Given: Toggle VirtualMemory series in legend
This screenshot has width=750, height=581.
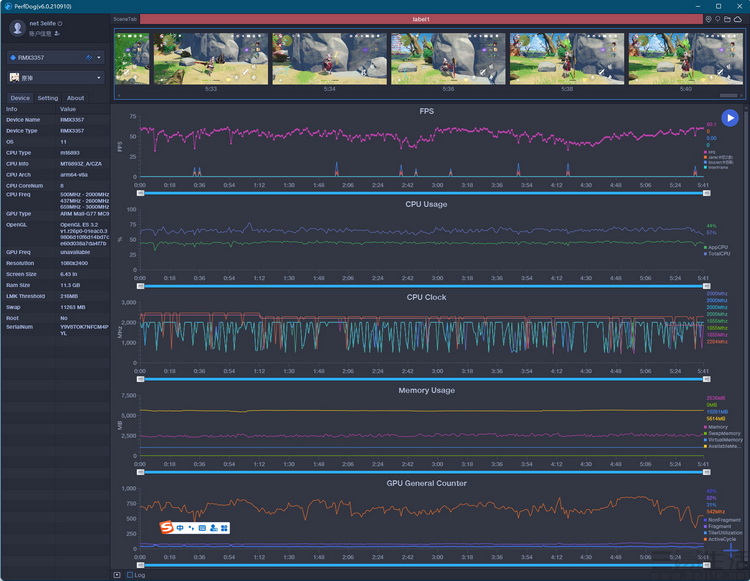Looking at the screenshot, I should pos(723,439).
